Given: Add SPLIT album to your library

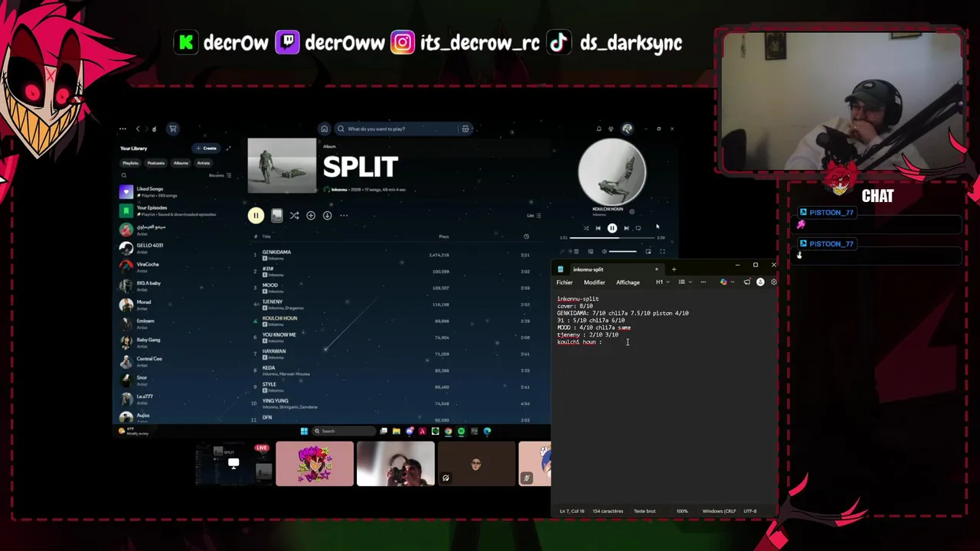Looking at the screenshot, I should pos(311,216).
